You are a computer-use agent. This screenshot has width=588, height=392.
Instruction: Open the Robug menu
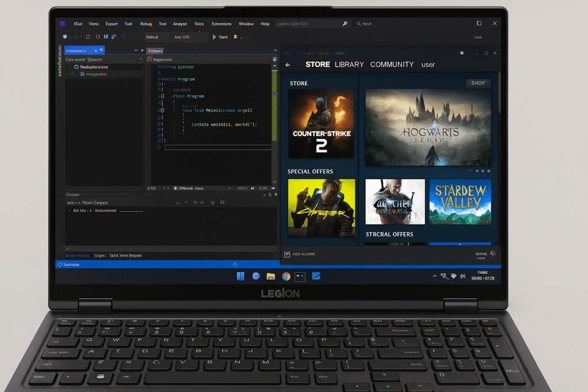click(146, 24)
